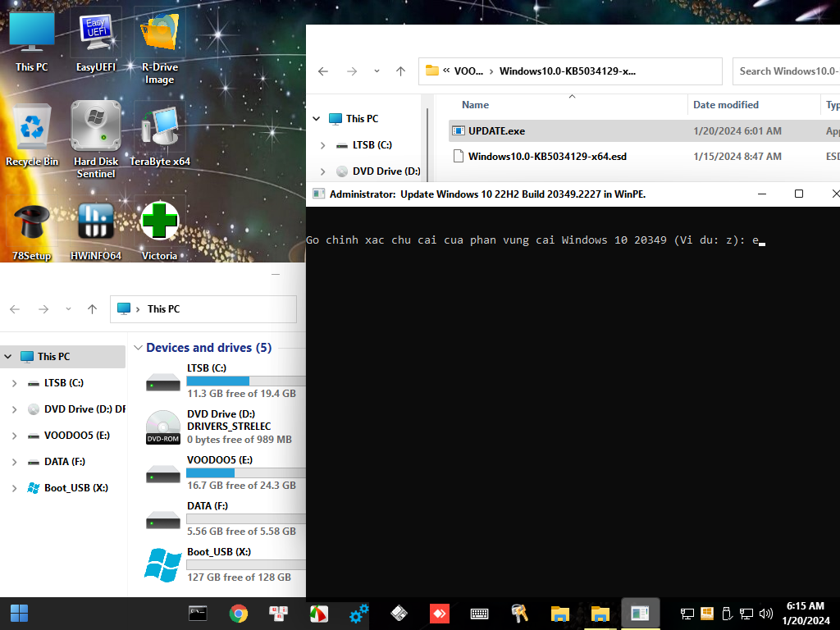Viewport: 840px width, 630px height.
Task: Open HWiNFO64 from the desktop
Action: (96, 231)
